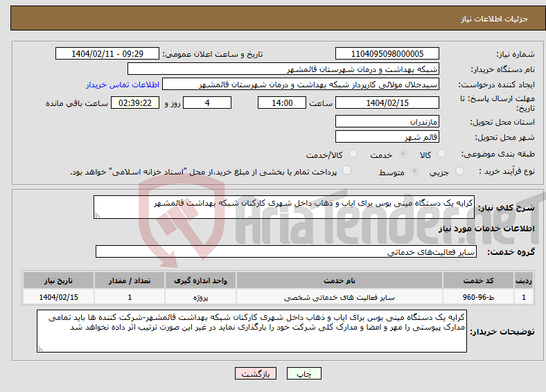Click the شماره نیاز field 1104095098000005

click(x=387, y=53)
